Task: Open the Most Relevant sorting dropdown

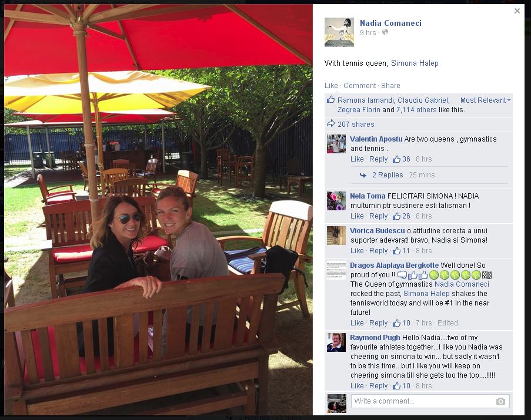Action: 485,100
